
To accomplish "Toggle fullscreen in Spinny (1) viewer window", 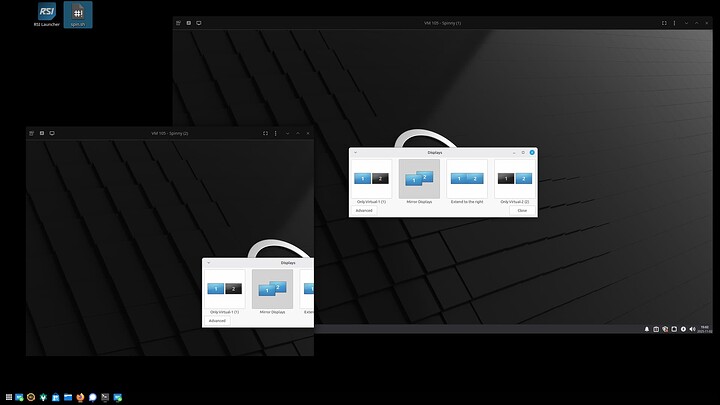I will 664,22.
